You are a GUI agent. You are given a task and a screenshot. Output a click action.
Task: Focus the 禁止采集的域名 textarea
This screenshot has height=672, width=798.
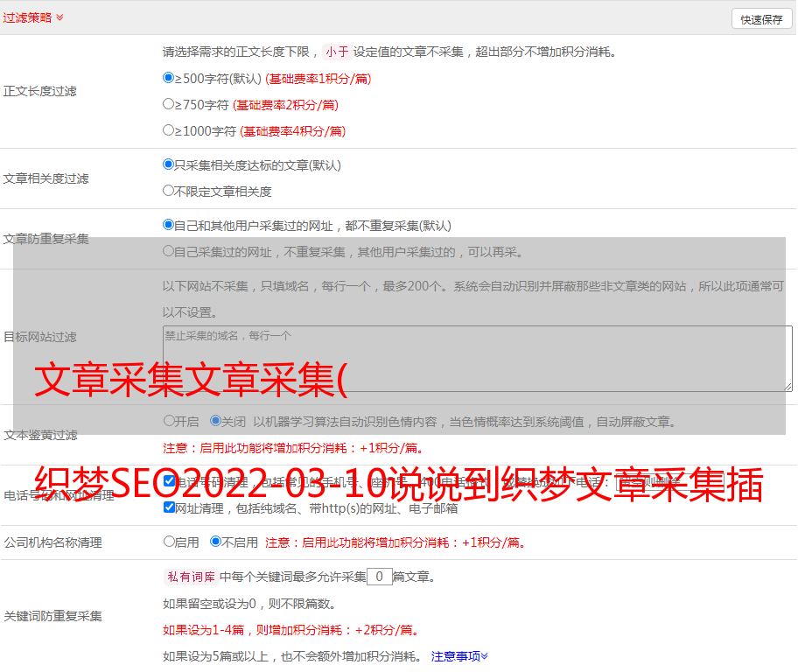pos(478,359)
